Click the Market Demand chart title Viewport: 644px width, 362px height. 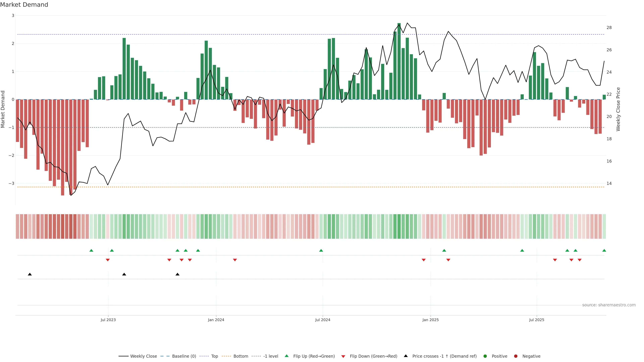pos(24,5)
